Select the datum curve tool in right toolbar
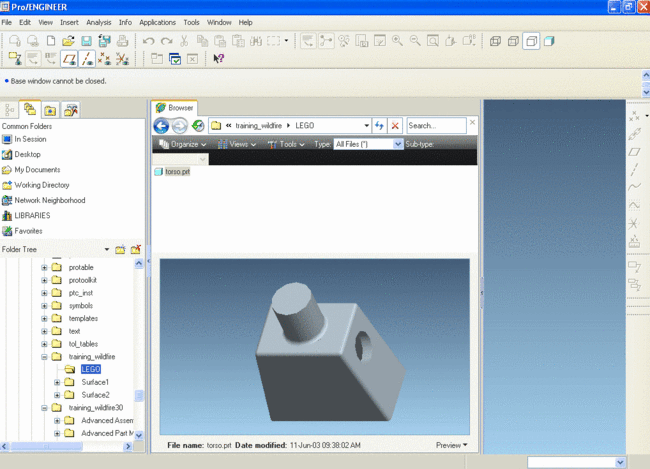 pos(634,187)
